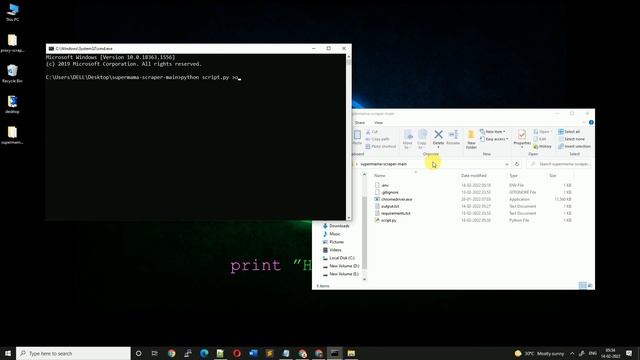Click History in the Open group

(542, 147)
